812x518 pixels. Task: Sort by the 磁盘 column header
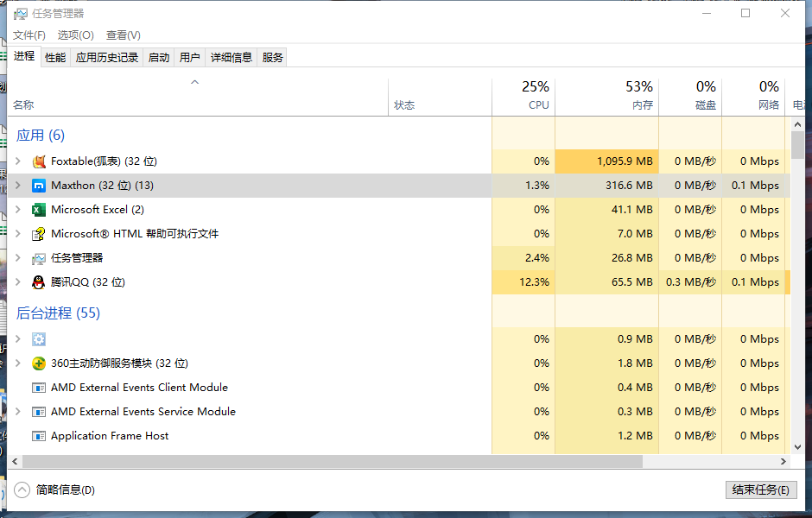[x=690, y=98]
